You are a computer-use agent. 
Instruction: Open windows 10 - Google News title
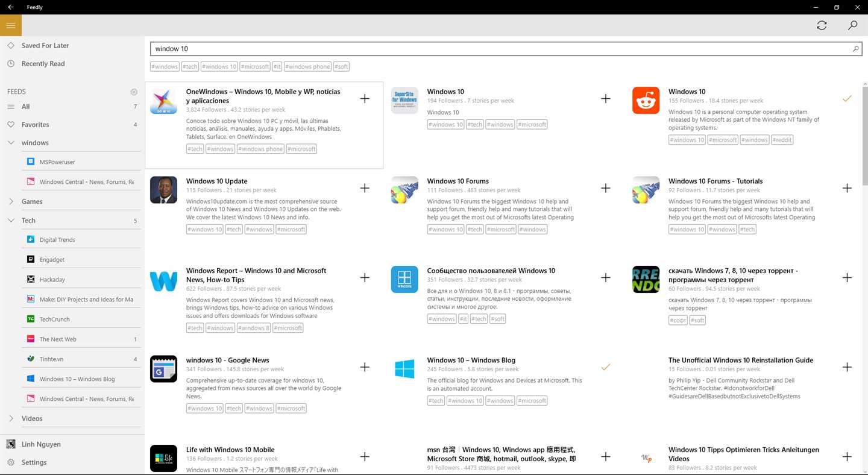click(x=228, y=360)
